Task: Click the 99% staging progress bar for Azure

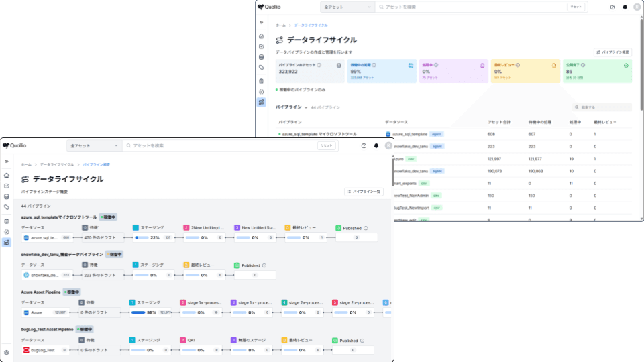Action: click(144, 312)
